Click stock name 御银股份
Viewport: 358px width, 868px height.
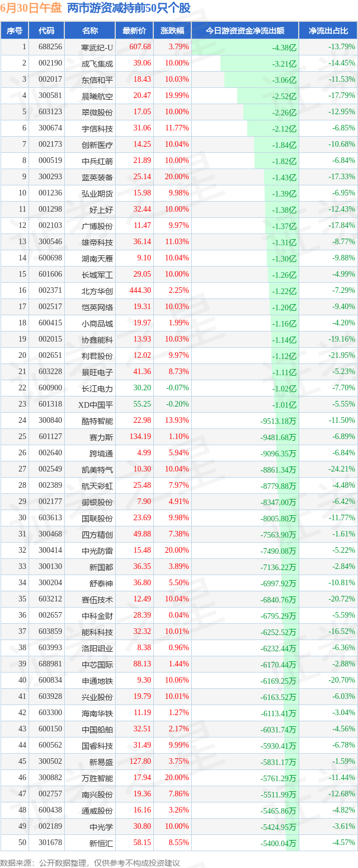[97, 502]
